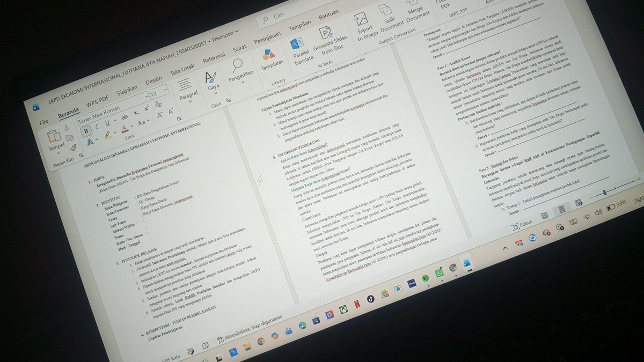This screenshot has width=644, height=362.
Task: Apply strikethrough formatting
Action: (125, 117)
